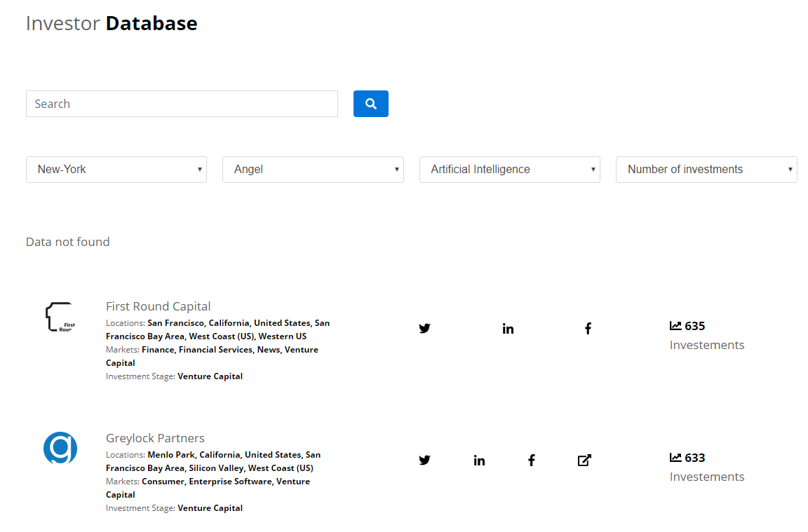Viewport: 808px width, 532px height.
Task: Click the external link icon for Greylock Partners
Action: (x=584, y=460)
